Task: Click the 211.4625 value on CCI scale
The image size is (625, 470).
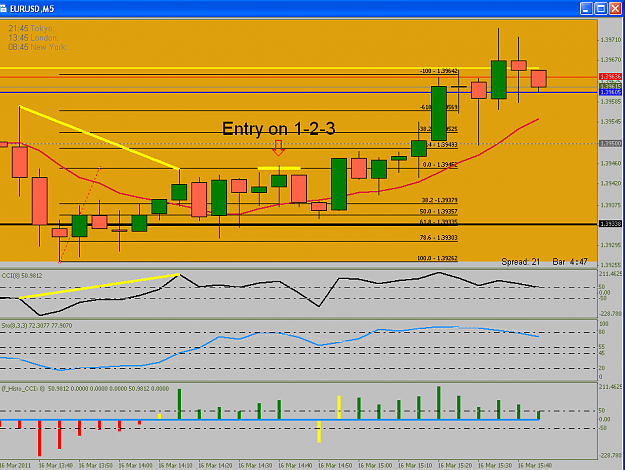Action: [610, 274]
